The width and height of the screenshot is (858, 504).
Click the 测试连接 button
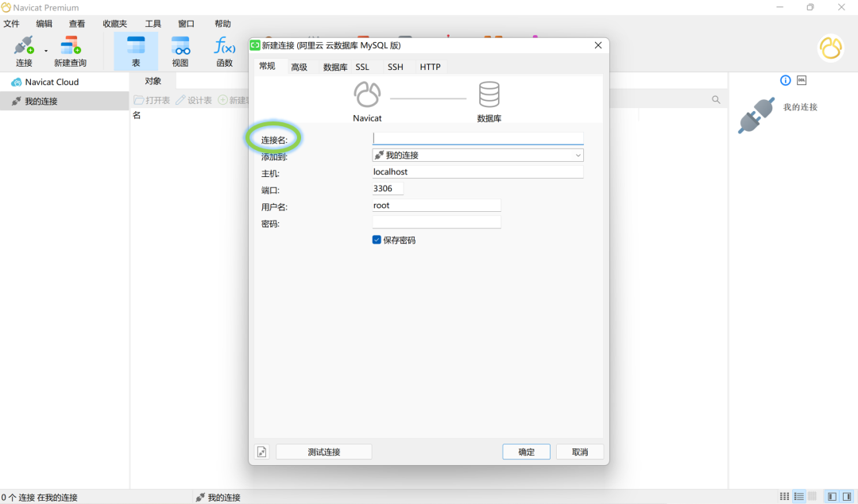[x=324, y=452]
